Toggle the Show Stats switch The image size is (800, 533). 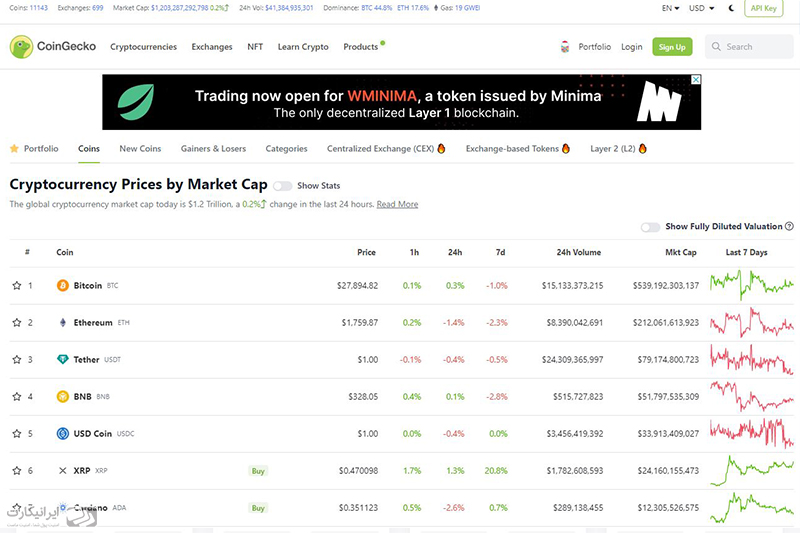[282, 186]
